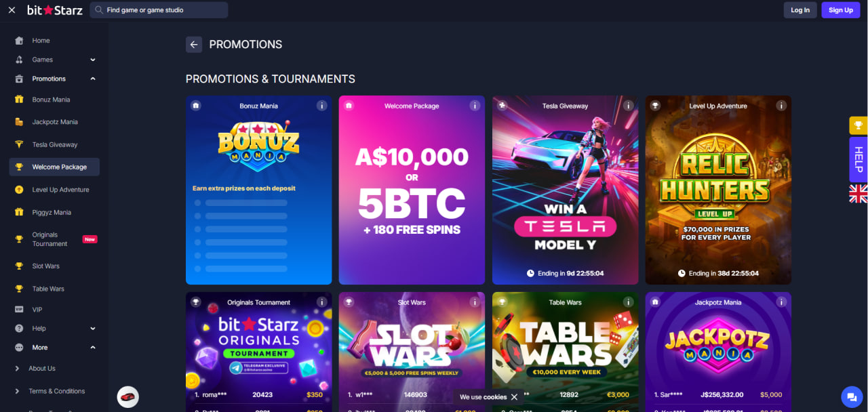Click the yellow trophy side tab icon
Screen dimensions: 868x412
coord(859,125)
